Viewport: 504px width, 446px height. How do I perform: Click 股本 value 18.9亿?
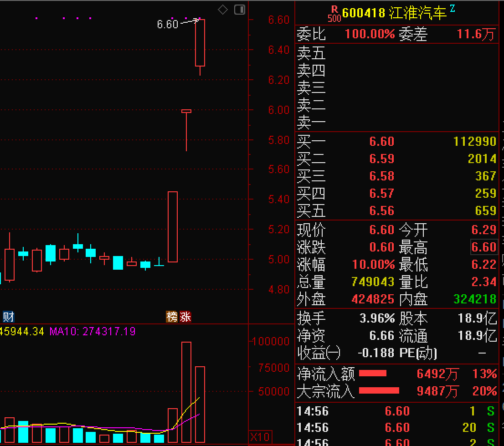(x=477, y=318)
